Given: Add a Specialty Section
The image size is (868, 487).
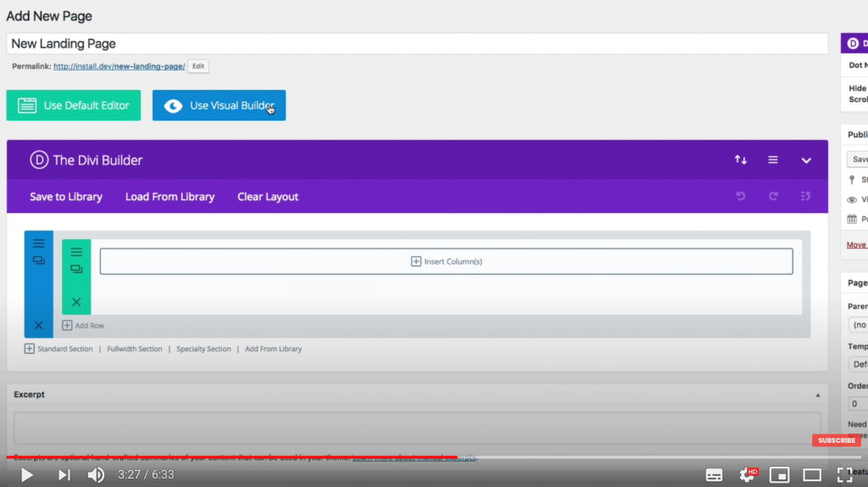Looking at the screenshot, I should [203, 349].
